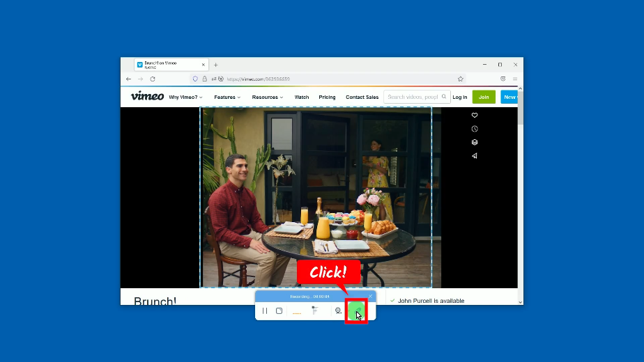The width and height of the screenshot is (644, 362).
Task: Open the webcam overlay option in recorder
Action: click(x=338, y=310)
